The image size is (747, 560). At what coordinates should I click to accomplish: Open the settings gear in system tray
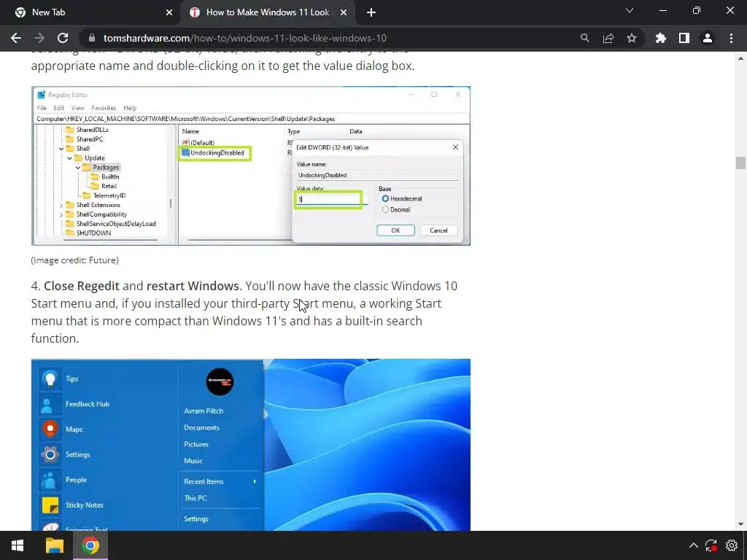732,545
